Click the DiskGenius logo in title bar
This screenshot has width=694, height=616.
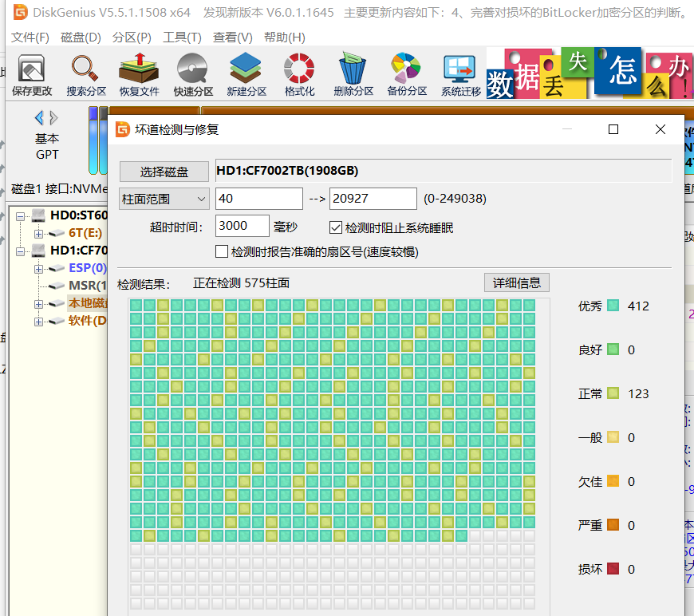(x=21, y=12)
